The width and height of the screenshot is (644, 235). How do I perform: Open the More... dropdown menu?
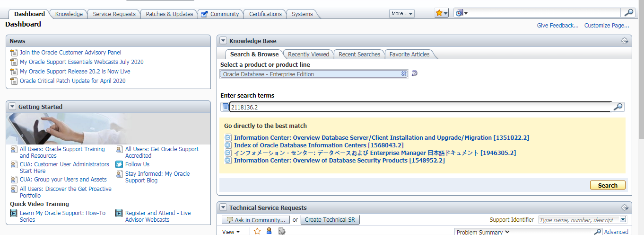(x=402, y=14)
